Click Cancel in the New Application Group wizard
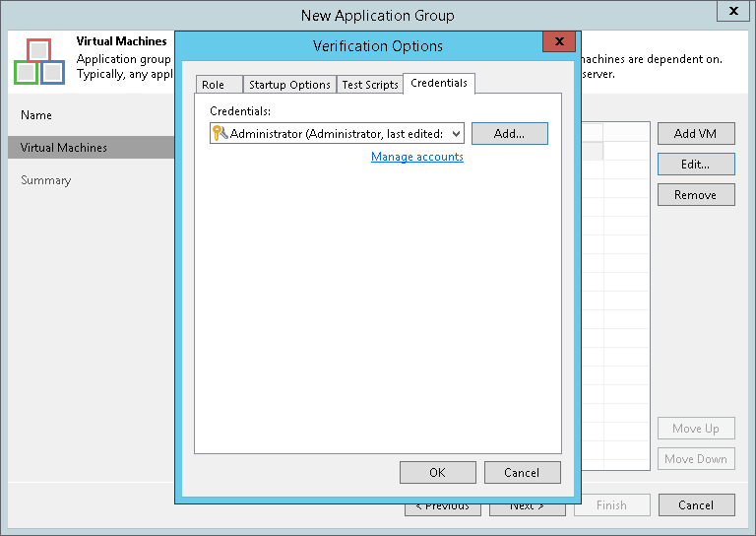The image size is (756, 536). (697, 505)
